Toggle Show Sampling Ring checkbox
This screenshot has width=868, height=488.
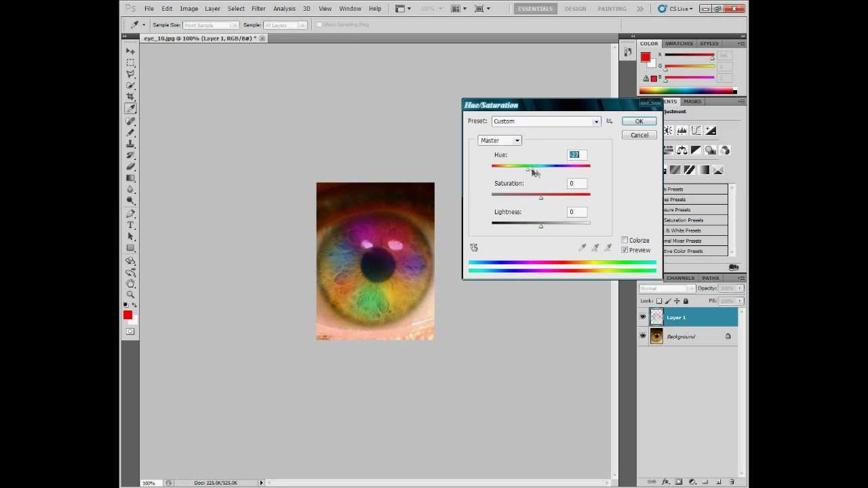(x=319, y=25)
